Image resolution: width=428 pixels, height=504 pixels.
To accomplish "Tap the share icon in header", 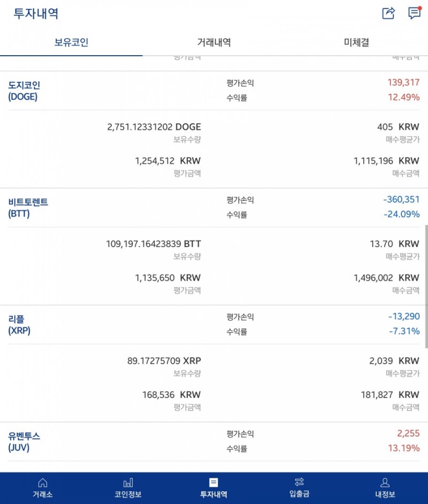I will pos(388,13).
